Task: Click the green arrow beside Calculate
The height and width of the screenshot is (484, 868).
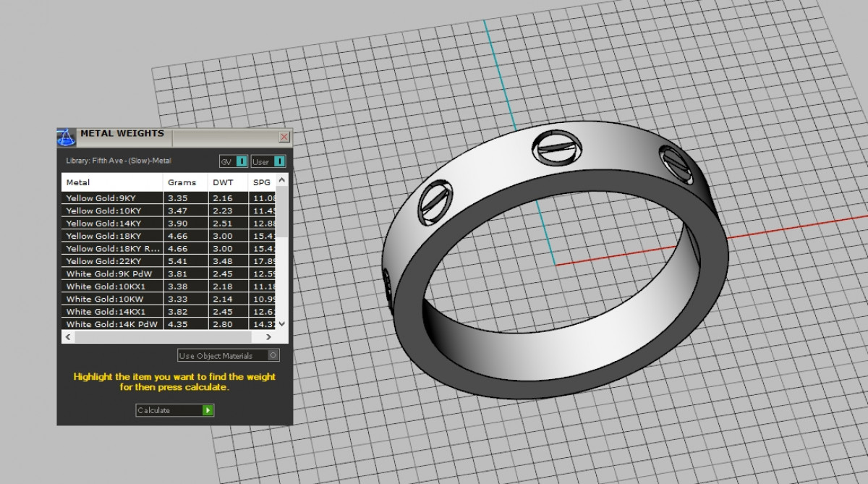Action: point(208,410)
